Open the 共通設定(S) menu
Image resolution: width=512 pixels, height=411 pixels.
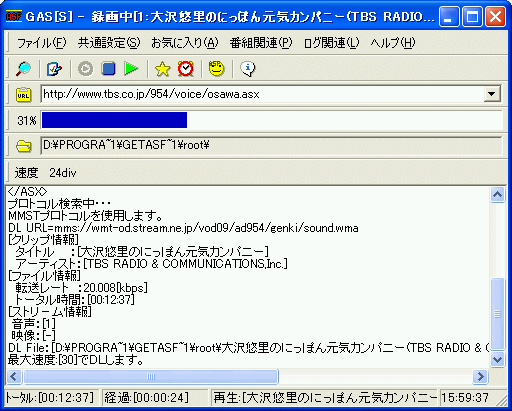point(109,43)
